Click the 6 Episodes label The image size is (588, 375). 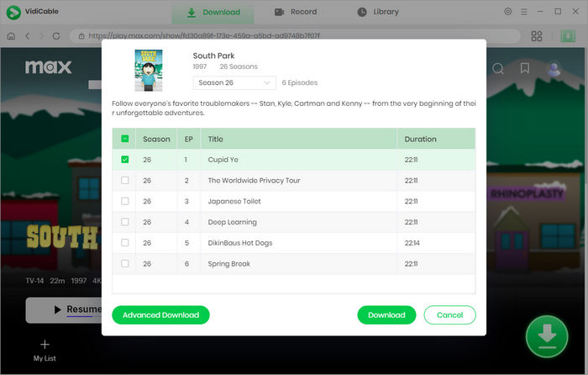pos(300,82)
